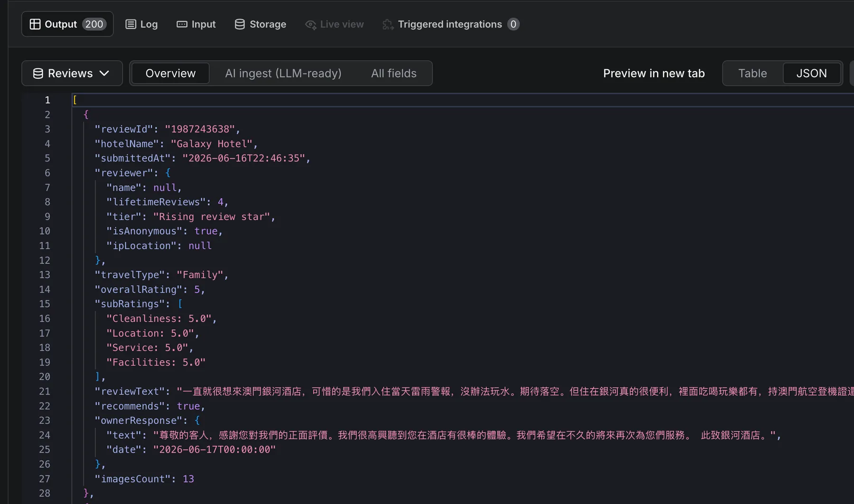Open the Live view tab
The height and width of the screenshot is (504, 854).
[334, 24]
